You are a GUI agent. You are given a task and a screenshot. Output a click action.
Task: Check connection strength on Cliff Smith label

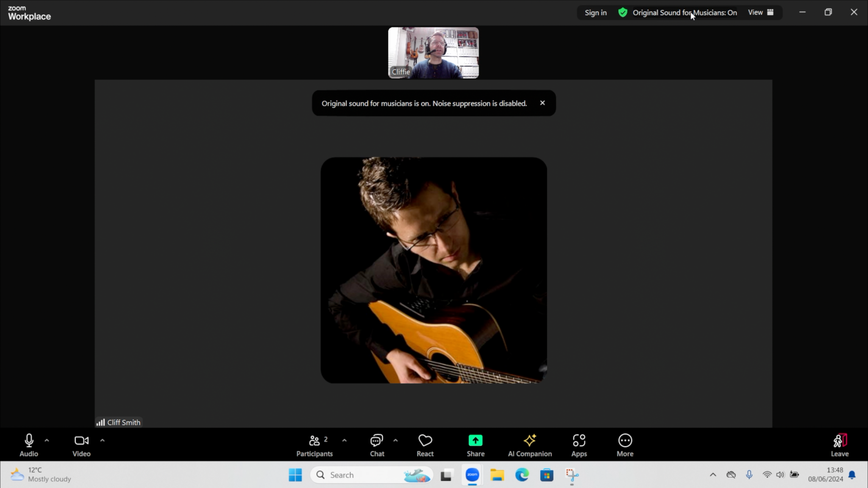pyautogui.click(x=101, y=422)
